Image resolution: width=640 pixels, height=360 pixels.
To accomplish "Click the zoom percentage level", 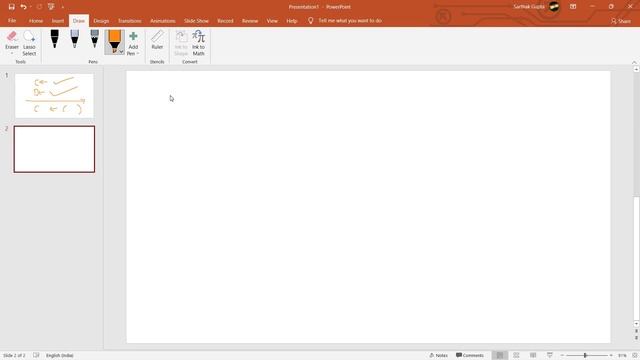I will (622, 356).
